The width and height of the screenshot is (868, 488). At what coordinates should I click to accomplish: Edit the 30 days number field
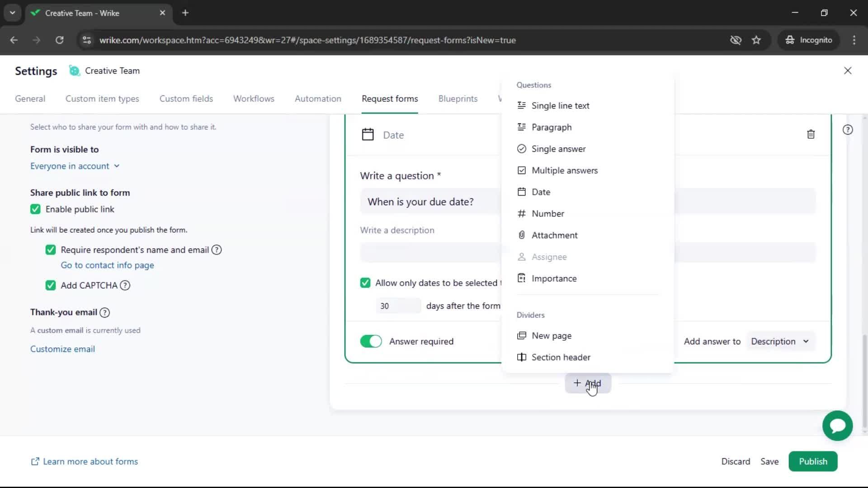pyautogui.click(x=398, y=306)
